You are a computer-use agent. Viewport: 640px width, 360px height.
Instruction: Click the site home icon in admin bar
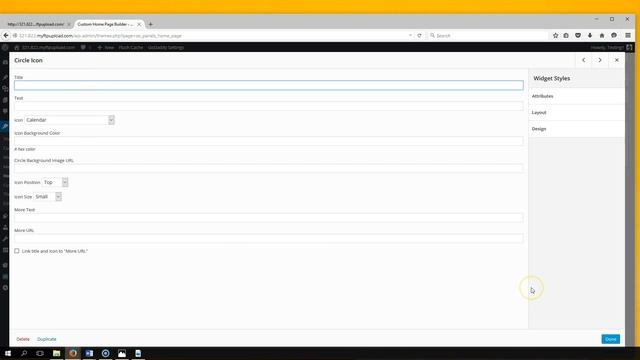(x=17, y=47)
